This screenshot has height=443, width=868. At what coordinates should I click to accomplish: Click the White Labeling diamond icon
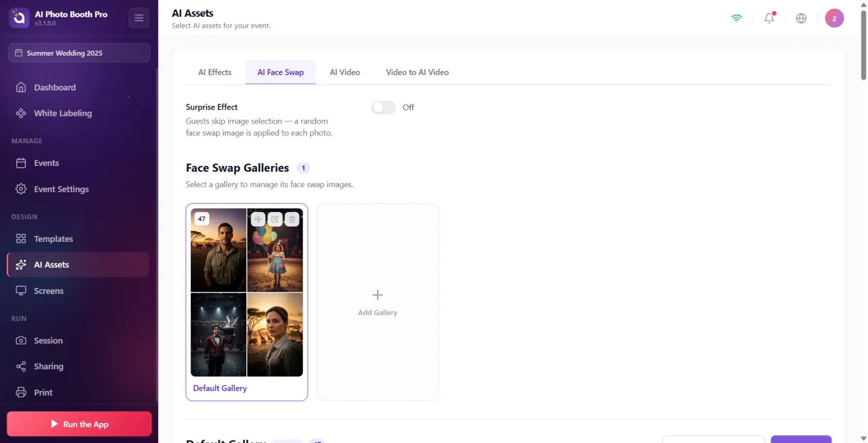21,113
